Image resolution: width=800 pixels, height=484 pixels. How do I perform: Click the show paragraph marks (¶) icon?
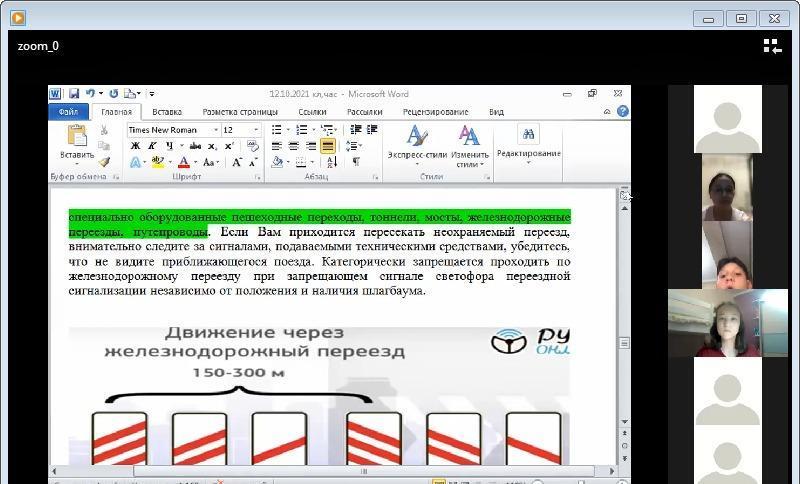(355, 162)
